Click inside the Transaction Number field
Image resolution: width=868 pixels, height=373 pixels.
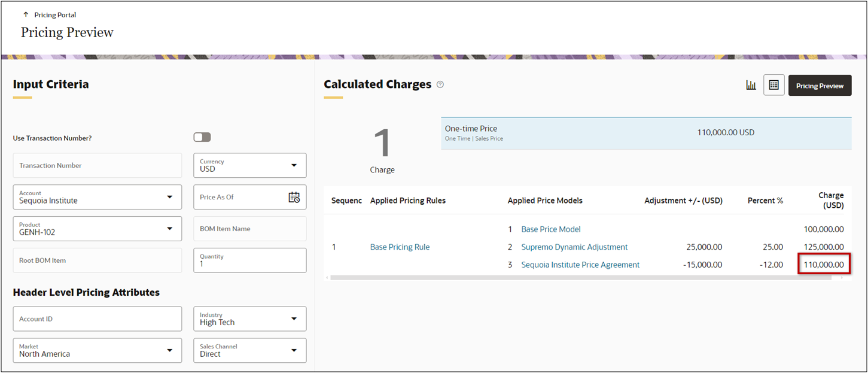coord(97,165)
